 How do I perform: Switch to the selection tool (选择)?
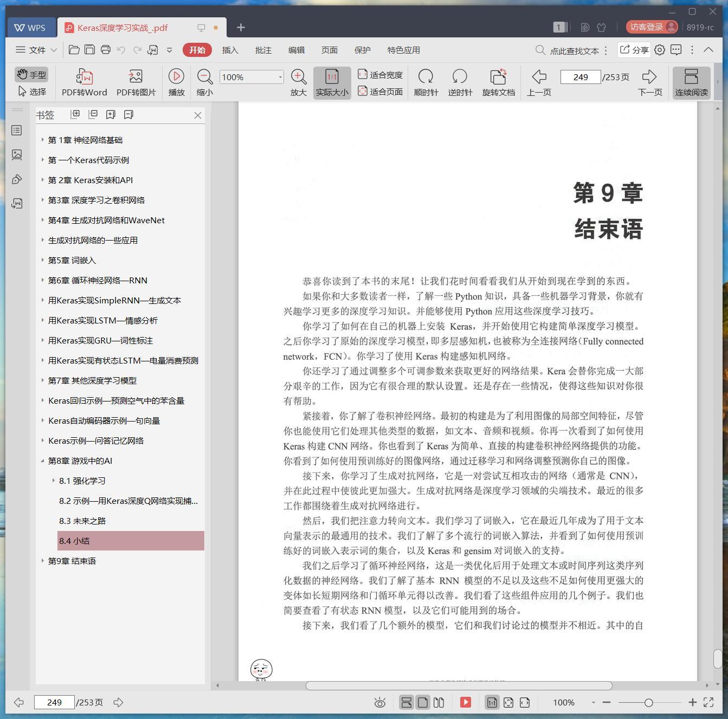click(x=31, y=92)
